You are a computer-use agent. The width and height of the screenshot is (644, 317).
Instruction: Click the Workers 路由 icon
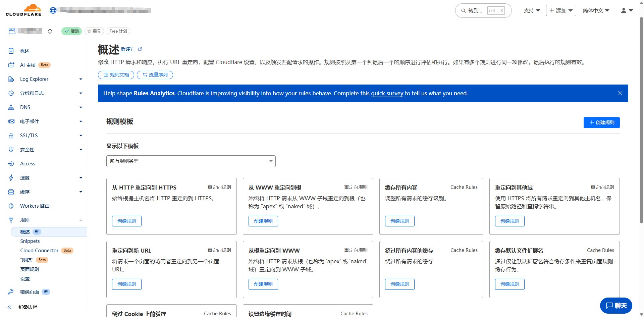pos(11,206)
